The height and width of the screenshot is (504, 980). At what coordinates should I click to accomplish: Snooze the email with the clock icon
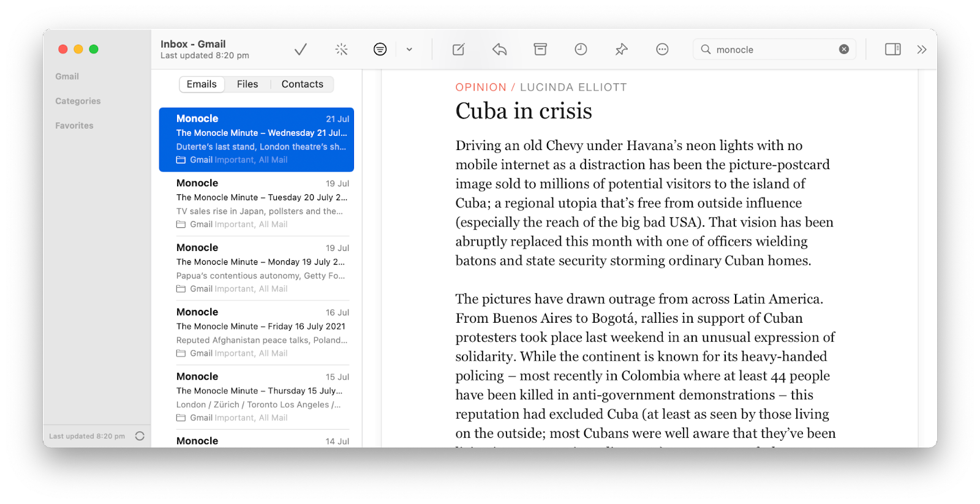click(x=581, y=50)
